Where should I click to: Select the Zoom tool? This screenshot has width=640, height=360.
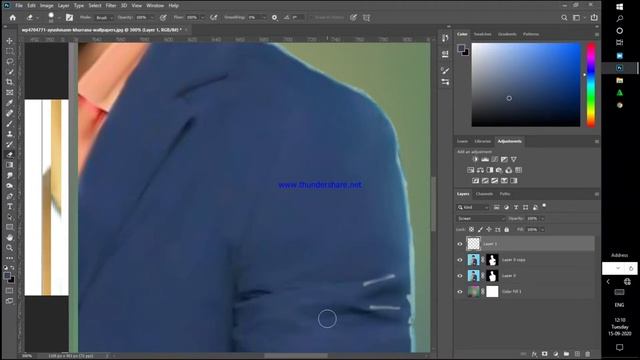(x=9, y=248)
